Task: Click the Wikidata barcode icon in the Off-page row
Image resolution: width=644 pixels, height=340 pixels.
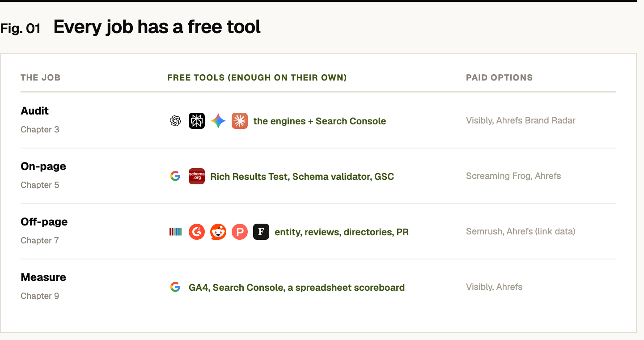Action: 175,232
